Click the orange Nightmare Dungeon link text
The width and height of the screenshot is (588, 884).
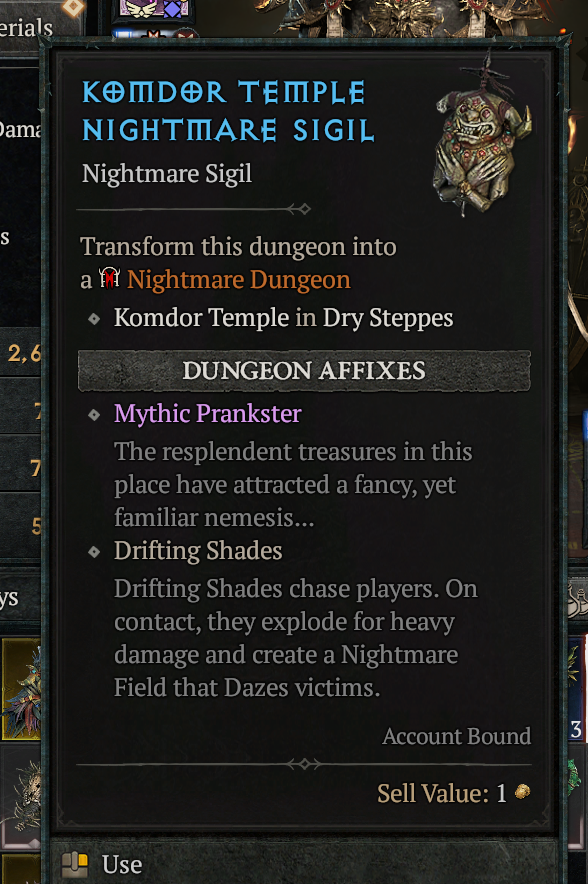click(238, 280)
